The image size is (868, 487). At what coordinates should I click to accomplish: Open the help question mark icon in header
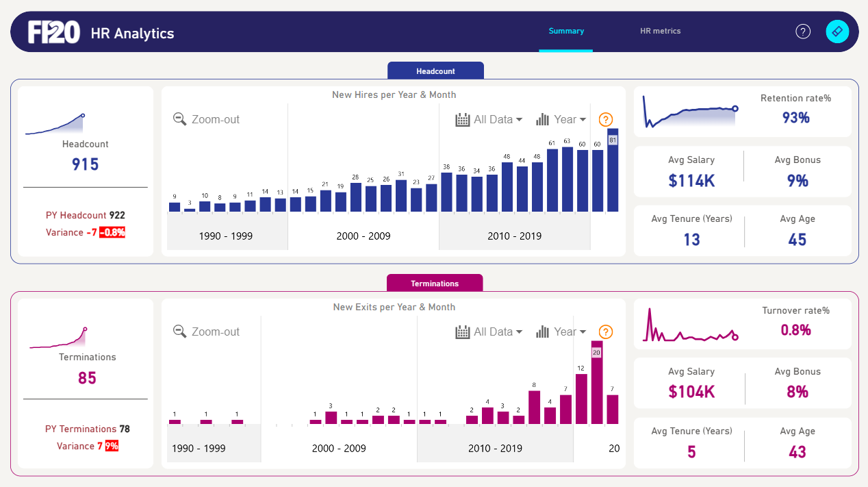click(803, 32)
